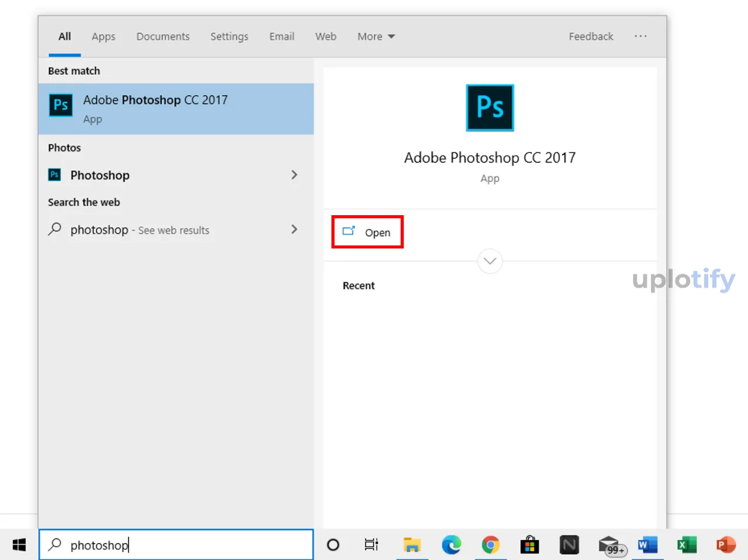Select the All tab

point(65,36)
